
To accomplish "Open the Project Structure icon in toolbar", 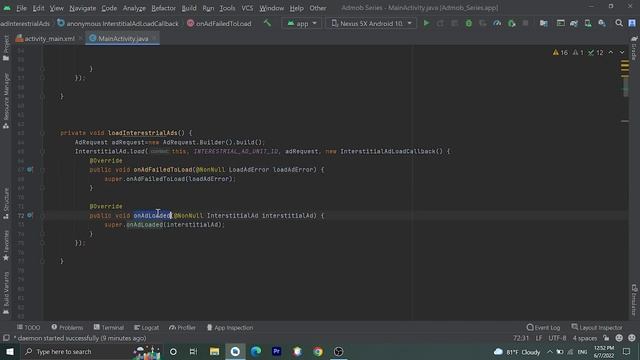I will [543, 23].
